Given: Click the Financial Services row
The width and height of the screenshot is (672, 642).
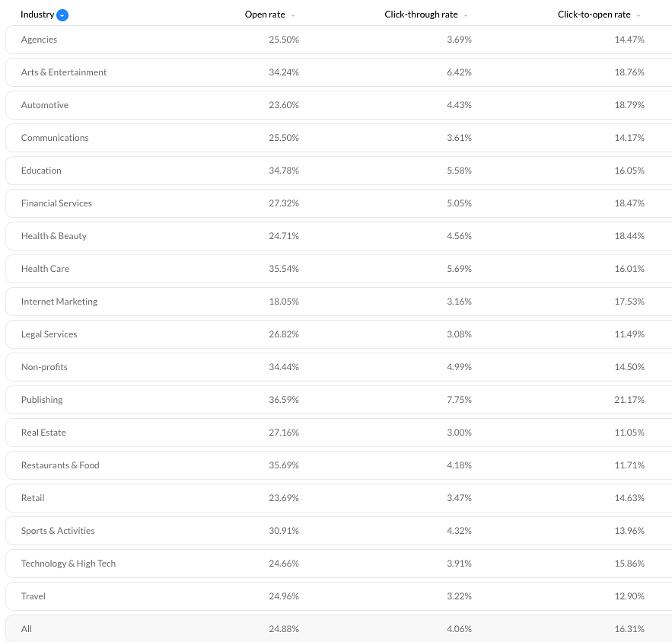Looking at the screenshot, I should [x=339, y=203].
